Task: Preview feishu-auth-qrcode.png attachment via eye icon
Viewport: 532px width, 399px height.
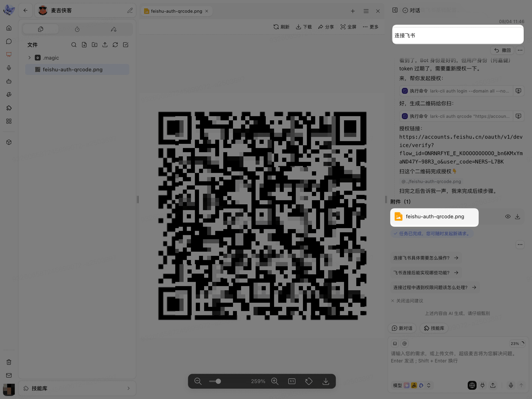Action: click(x=508, y=216)
